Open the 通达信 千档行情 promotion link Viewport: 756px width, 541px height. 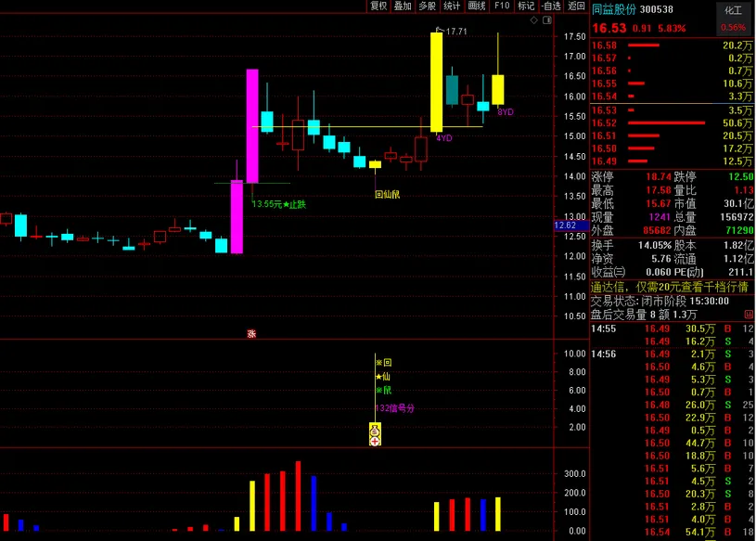point(669,288)
